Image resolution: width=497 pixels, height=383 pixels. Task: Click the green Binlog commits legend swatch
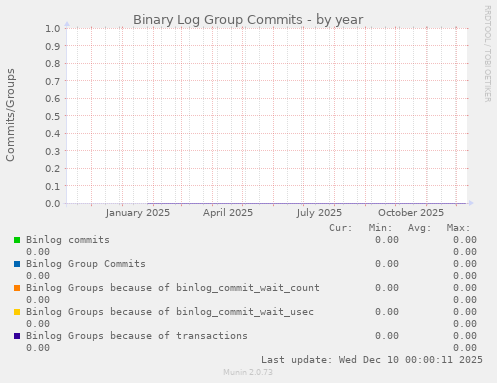tap(17, 240)
